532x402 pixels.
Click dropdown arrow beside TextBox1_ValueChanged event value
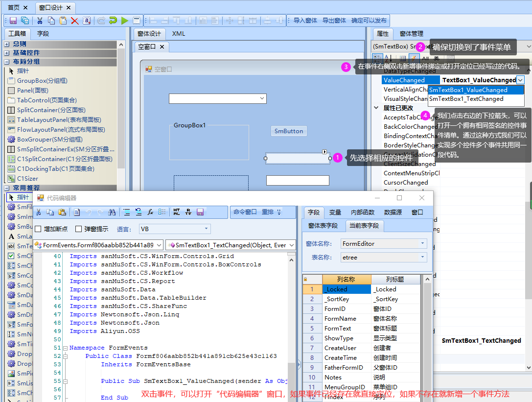click(520, 80)
